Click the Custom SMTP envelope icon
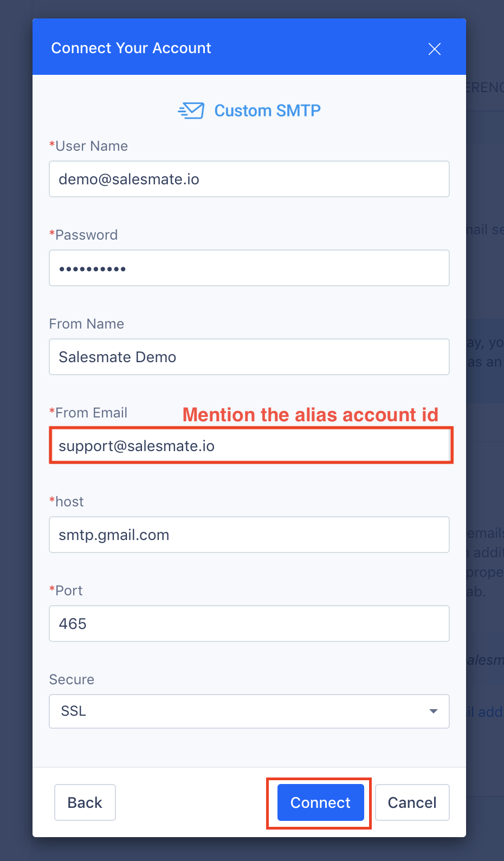The height and width of the screenshot is (861, 504). tap(191, 111)
